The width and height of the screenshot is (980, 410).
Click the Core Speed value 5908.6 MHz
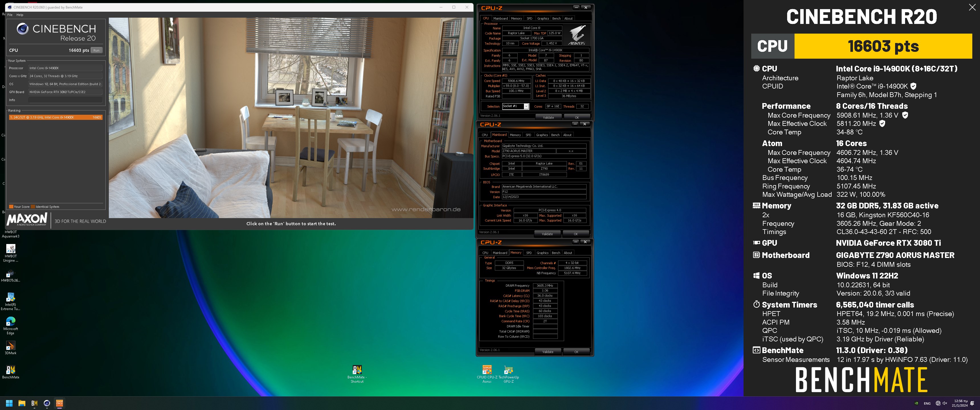(x=516, y=81)
